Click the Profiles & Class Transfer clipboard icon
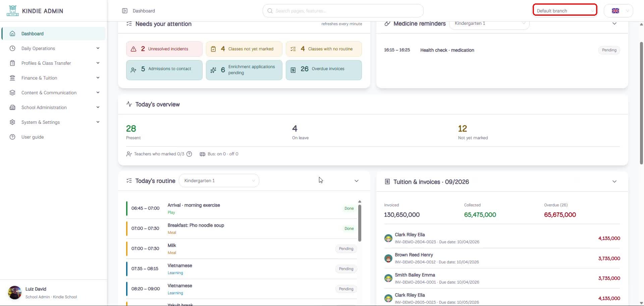 (12, 63)
